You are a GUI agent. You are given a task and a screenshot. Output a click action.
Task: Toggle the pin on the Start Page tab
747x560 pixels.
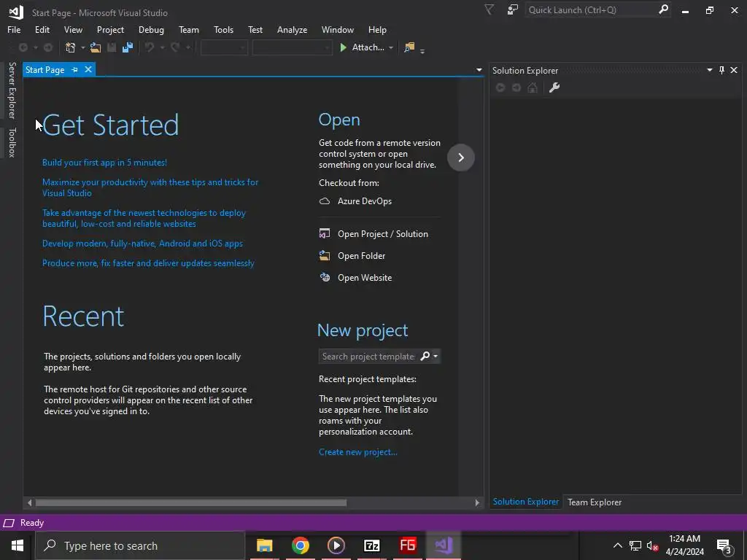[75, 69]
